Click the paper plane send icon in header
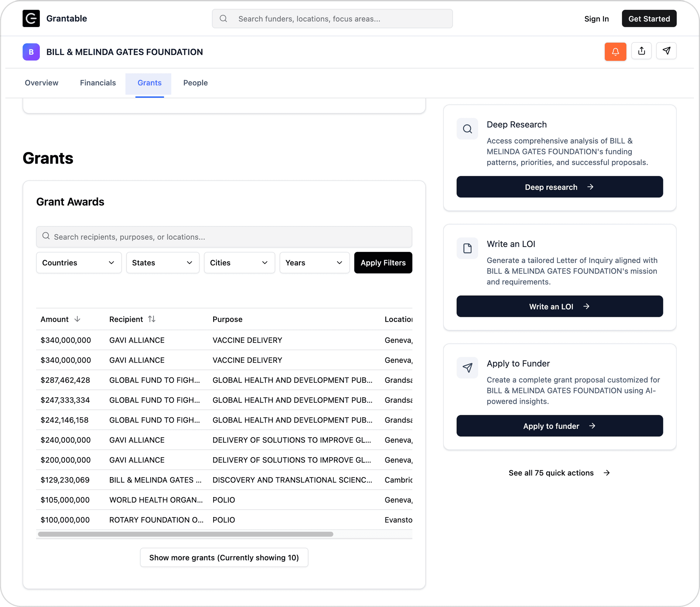The height and width of the screenshot is (607, 700). pos(666,51)
